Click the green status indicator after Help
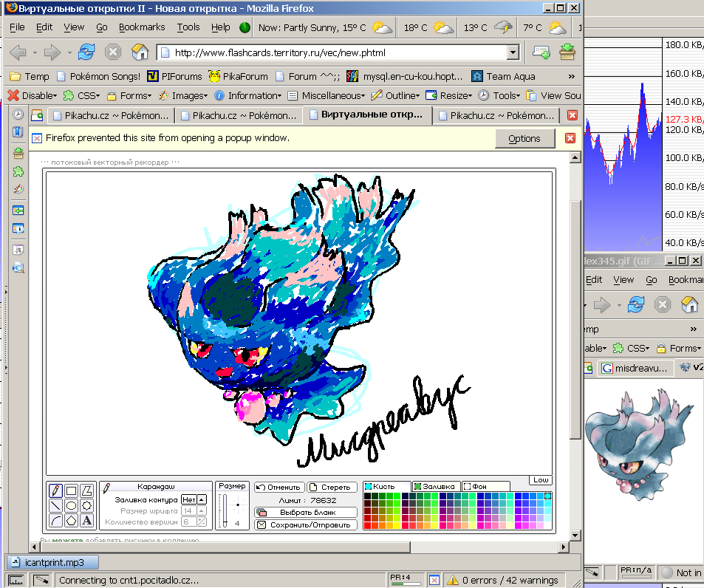This screenshot has width=704, height=588. tap(245, 28)
